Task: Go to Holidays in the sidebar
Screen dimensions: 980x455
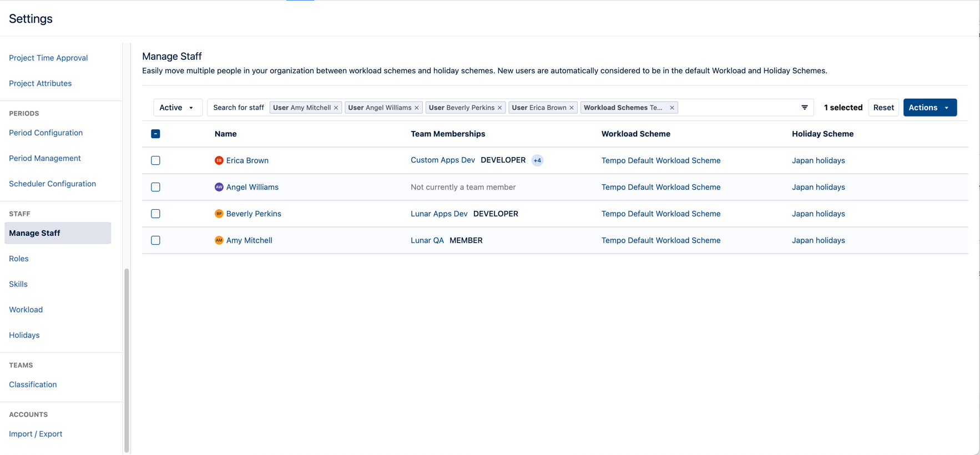Action: click(24, 335)
